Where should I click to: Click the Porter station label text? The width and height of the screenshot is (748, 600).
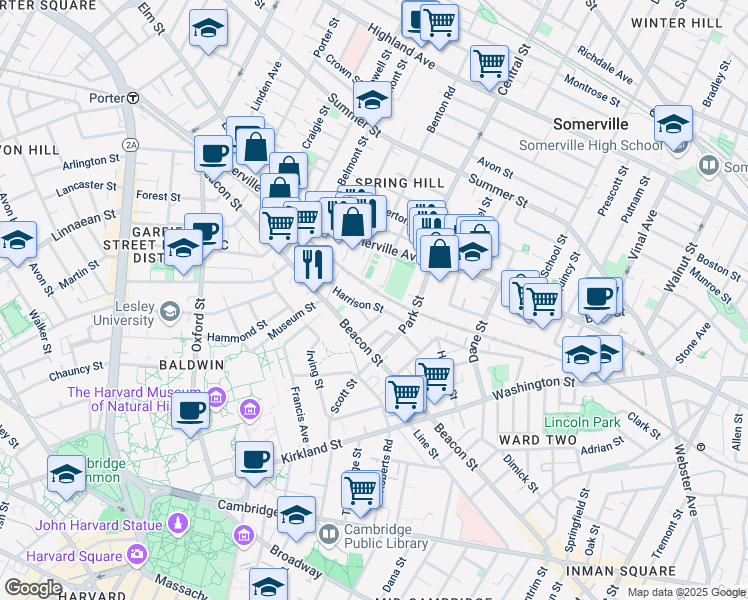click(107, 98)
